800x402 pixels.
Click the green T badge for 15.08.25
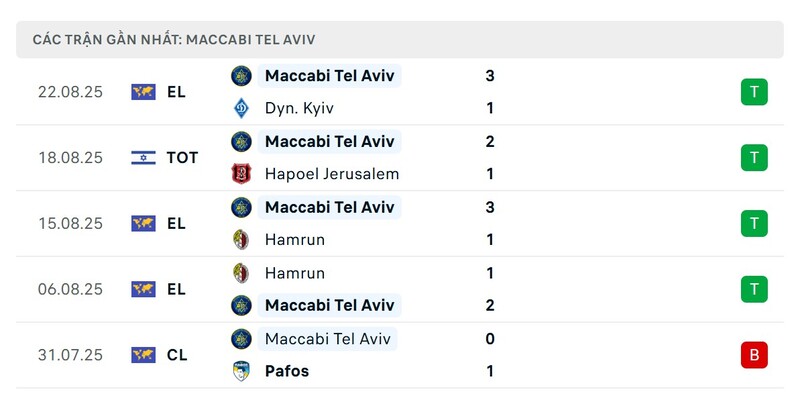click(754, 223)
